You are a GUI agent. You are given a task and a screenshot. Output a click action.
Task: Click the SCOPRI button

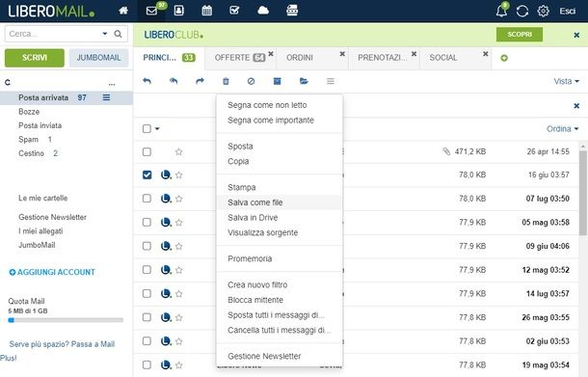click(x=520, y=35)
